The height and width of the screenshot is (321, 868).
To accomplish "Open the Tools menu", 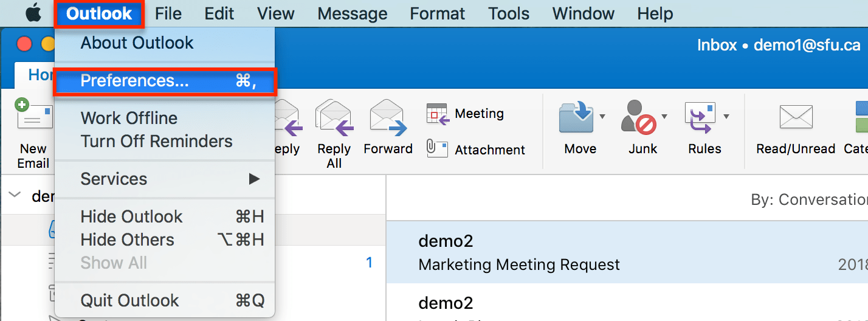I will pyautogui.click(x=509, y=13).
